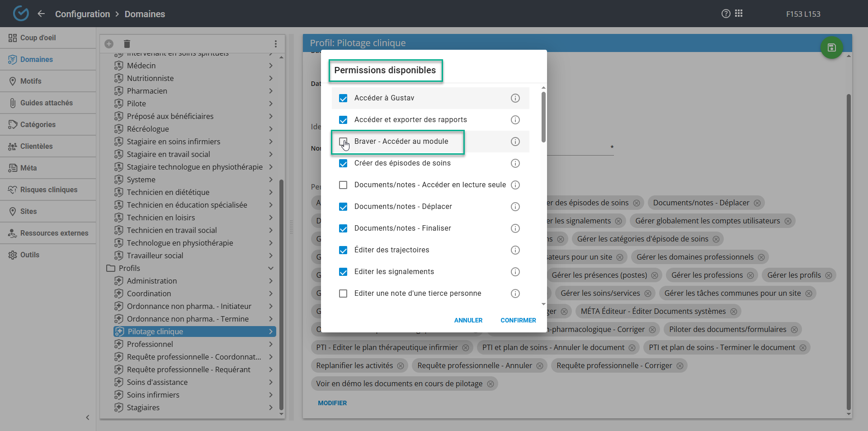
Task: Click the trash delete icon in tree toolbar
Action: [127, 44]
